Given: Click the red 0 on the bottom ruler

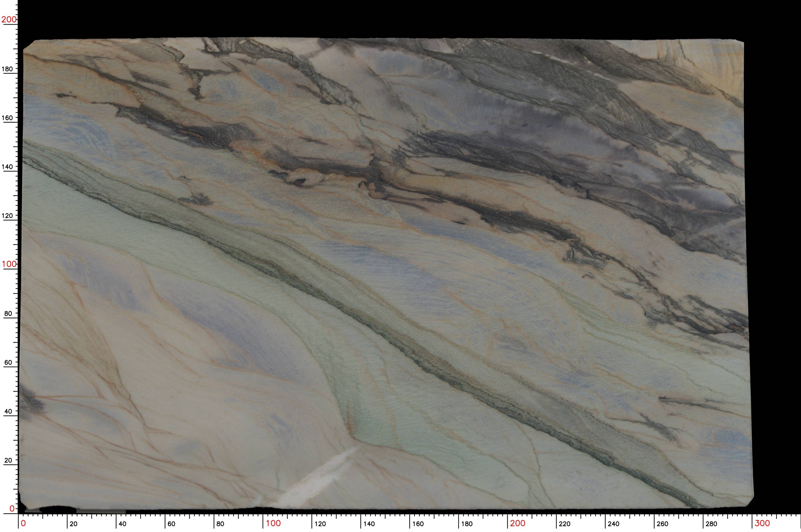Looking at the screenshot, I should coord(23,523).
